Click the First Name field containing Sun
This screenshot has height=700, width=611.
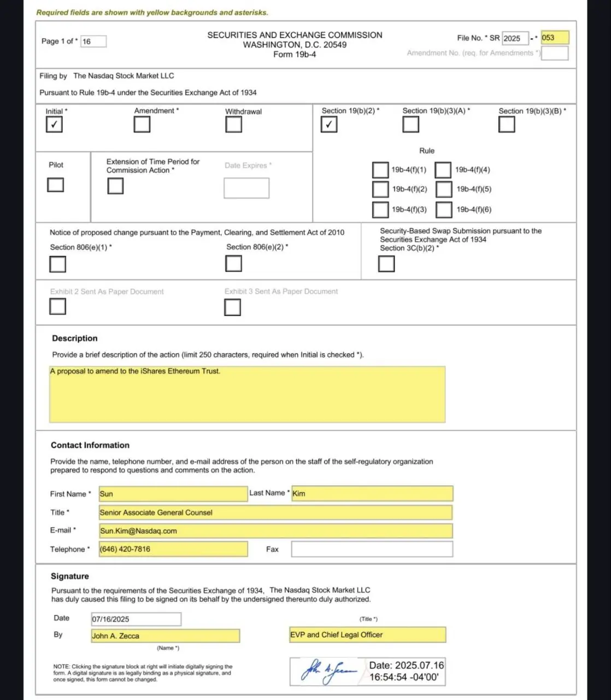pyautogui.click(x=173, y=494)
